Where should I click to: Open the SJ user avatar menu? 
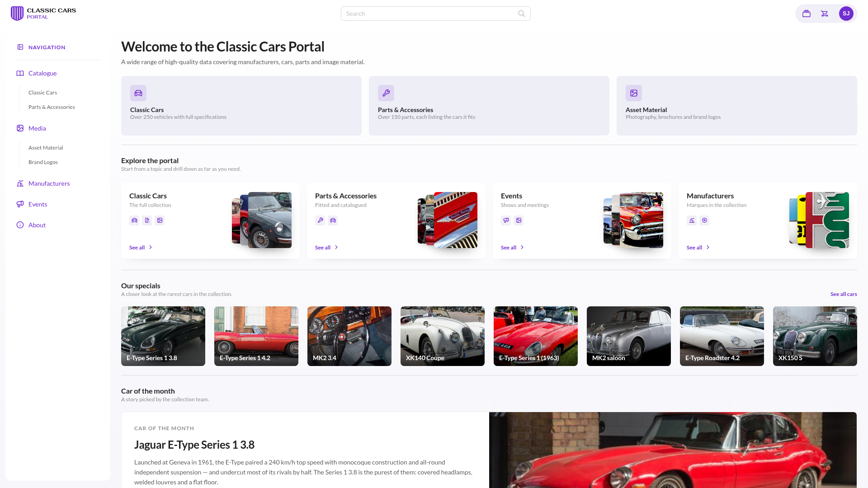(846, 14)
